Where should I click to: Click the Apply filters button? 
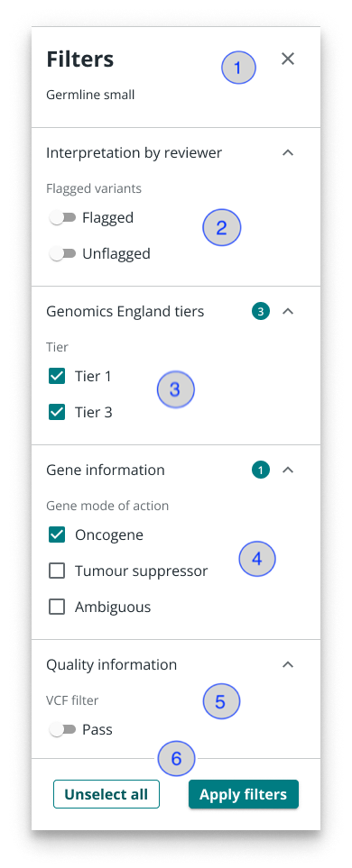point(244,794)
